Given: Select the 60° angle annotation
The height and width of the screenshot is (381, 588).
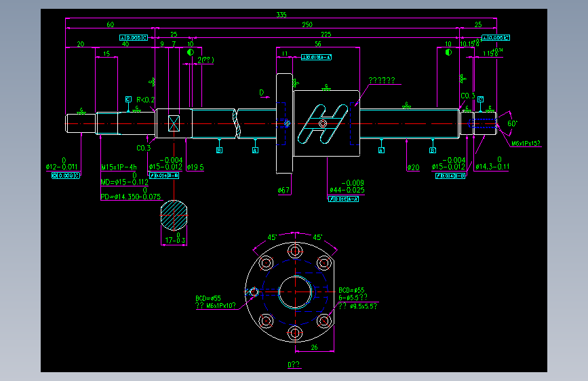Looking at the screenshot, I should coord(512,124).
